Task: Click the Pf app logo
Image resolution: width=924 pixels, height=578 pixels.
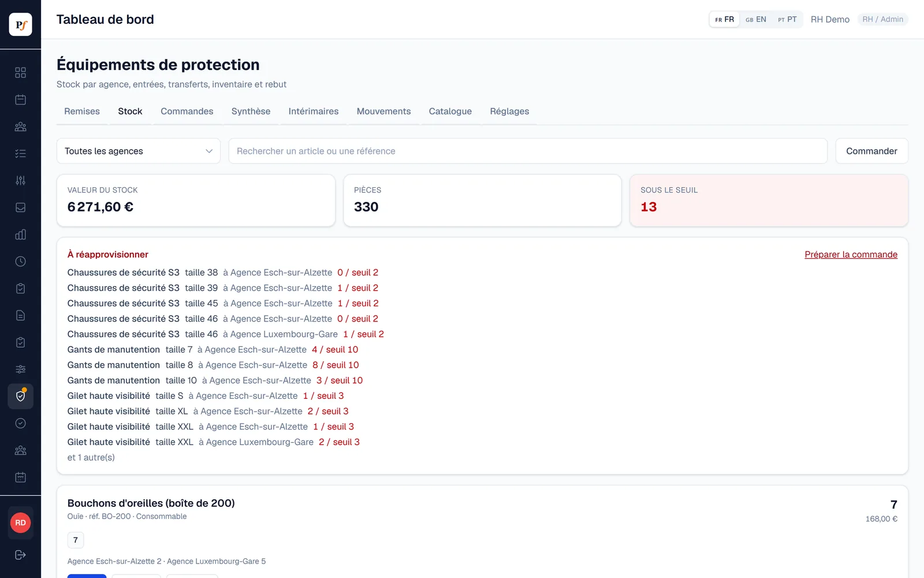Action: click(x=20, y=24)
